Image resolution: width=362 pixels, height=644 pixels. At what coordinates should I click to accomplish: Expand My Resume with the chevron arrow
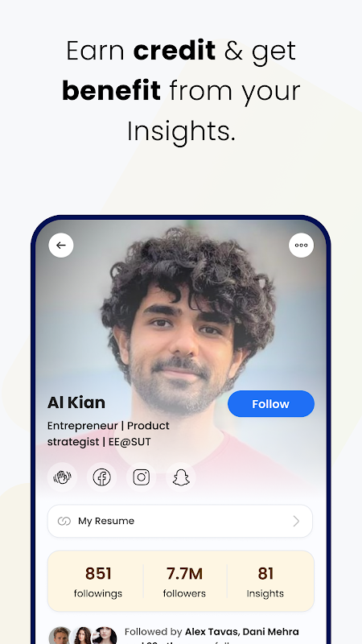tap(296, 521)
